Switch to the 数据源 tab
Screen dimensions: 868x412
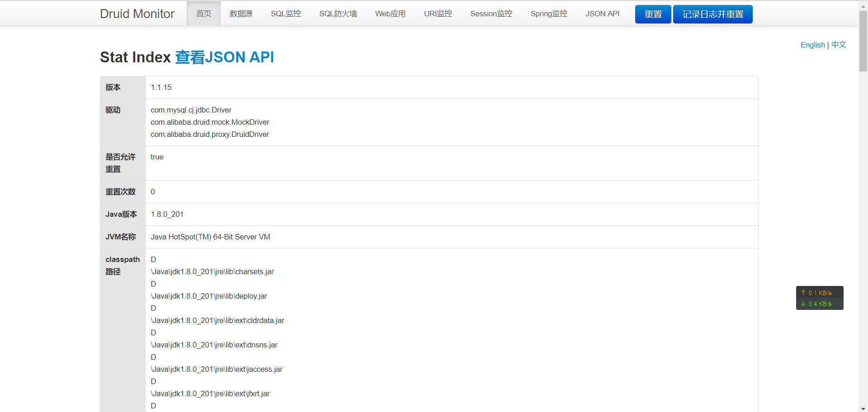(241, 14)
